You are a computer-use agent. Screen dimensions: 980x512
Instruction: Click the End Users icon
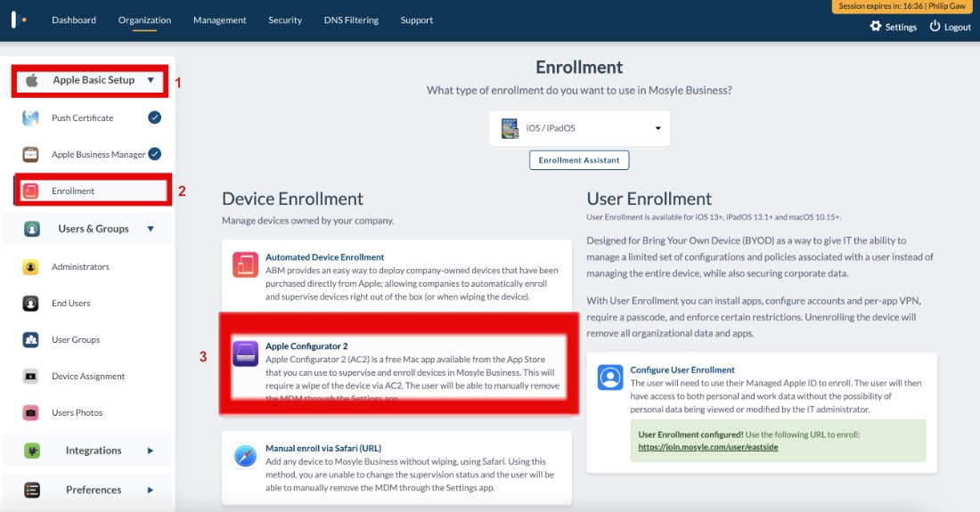click(30, 304)
